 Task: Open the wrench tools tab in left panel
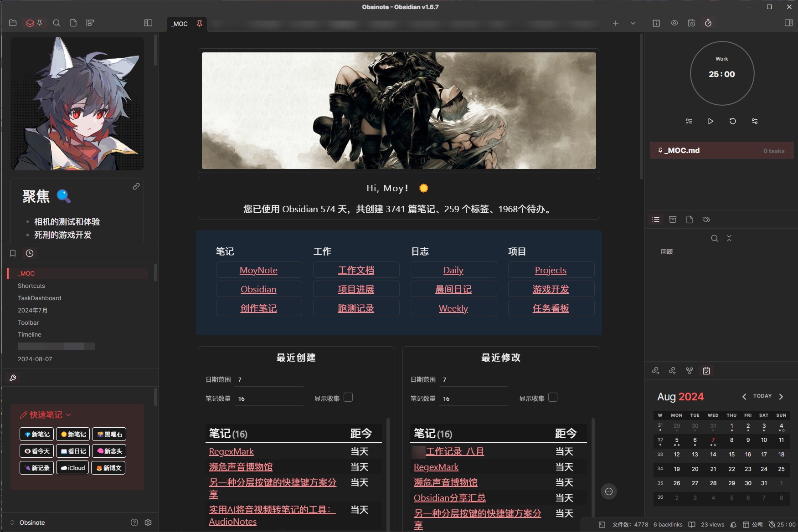[13, 378]
